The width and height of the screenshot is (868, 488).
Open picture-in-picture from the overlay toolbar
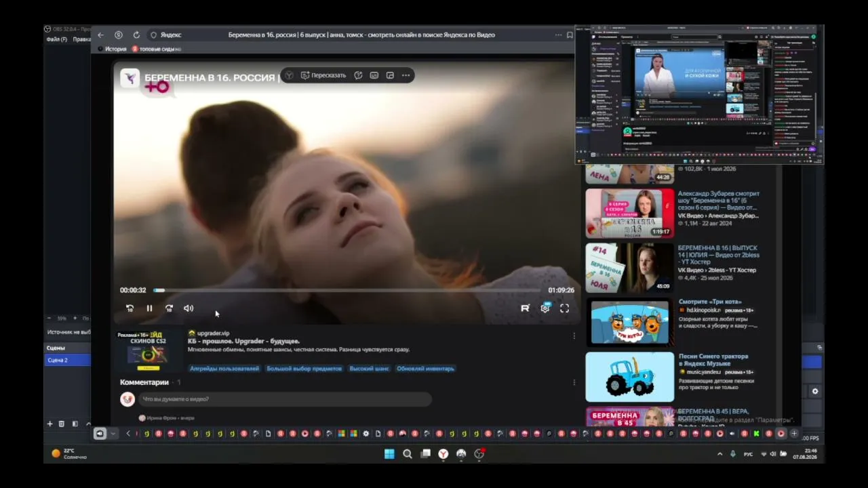tap(390, 75)
